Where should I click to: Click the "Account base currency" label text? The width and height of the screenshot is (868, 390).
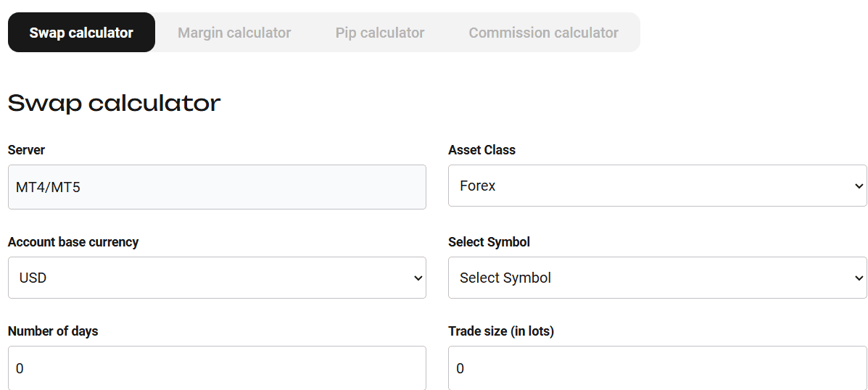tap(73, 242)
